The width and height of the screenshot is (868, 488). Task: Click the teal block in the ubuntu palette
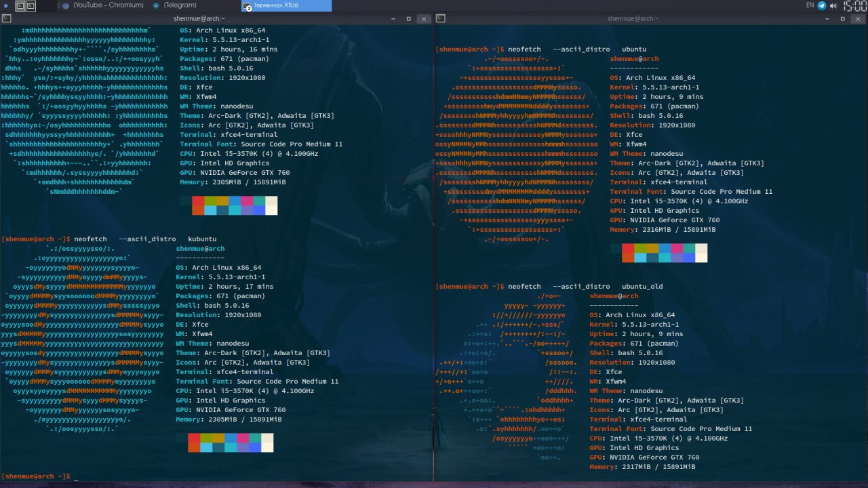(x=689, y=248)
